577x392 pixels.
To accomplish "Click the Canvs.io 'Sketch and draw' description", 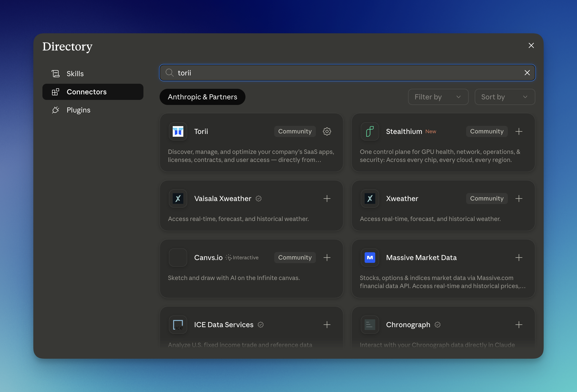I will (x=234, y=278).
